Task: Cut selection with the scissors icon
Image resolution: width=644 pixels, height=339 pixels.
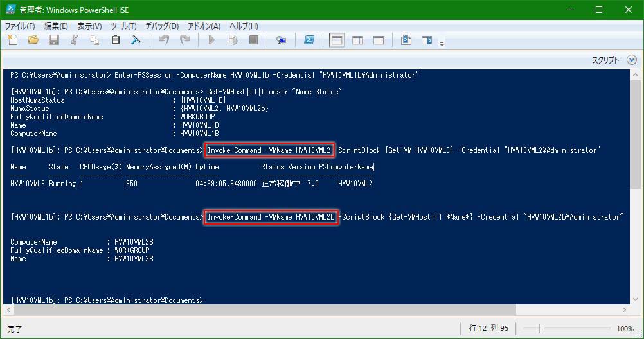Action: coord(75,40)
